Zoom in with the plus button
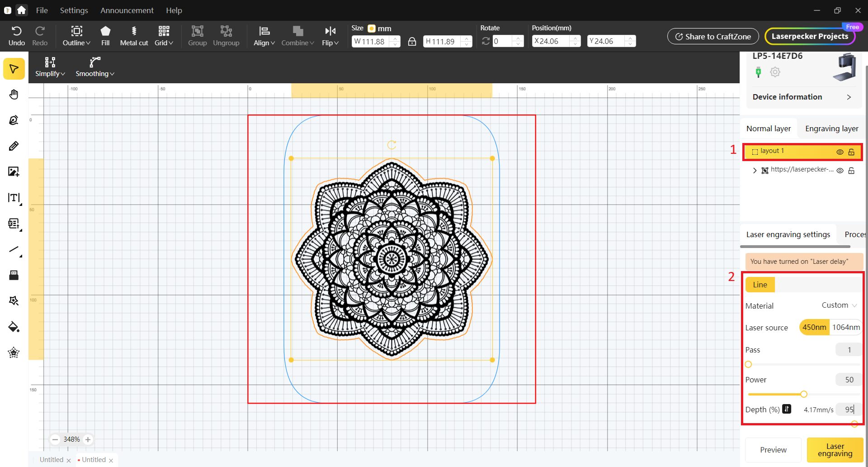Viewport: 868px width, 467px height. (88, 439)
